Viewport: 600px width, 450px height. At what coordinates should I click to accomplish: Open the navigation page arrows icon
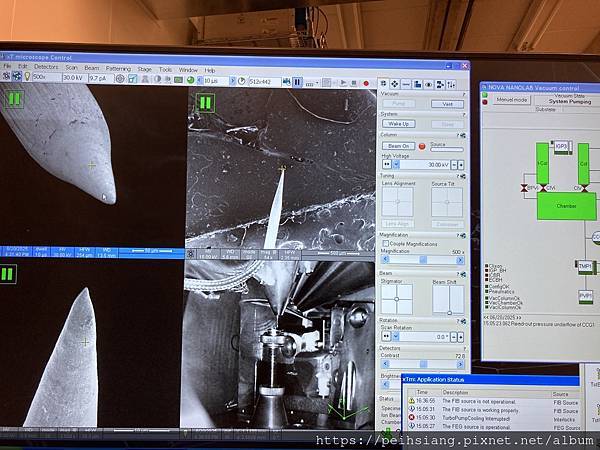click(x=395, y=84)
